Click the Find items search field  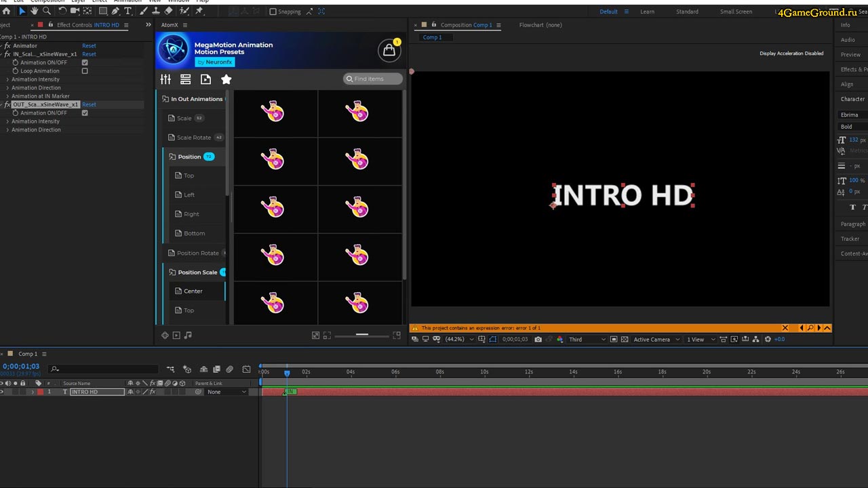[x=374, y=79]
